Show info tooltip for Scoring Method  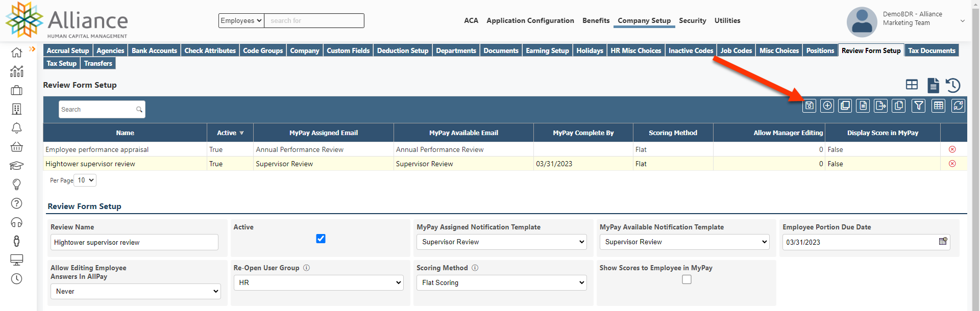coord(475,268)
